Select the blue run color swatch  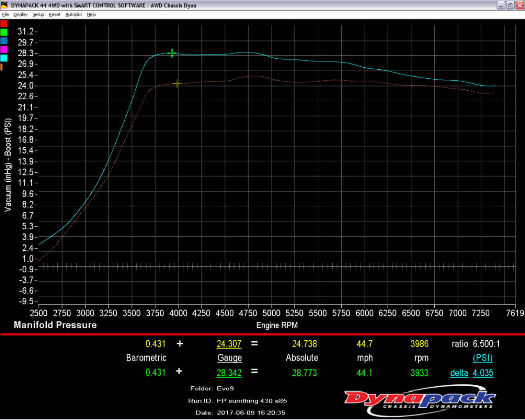(4, 41)
